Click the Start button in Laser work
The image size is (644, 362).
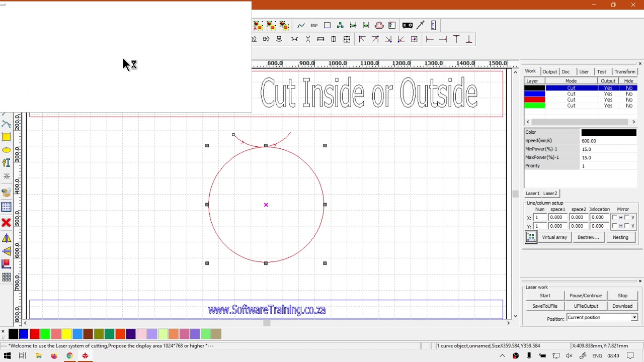pos(545,296)
